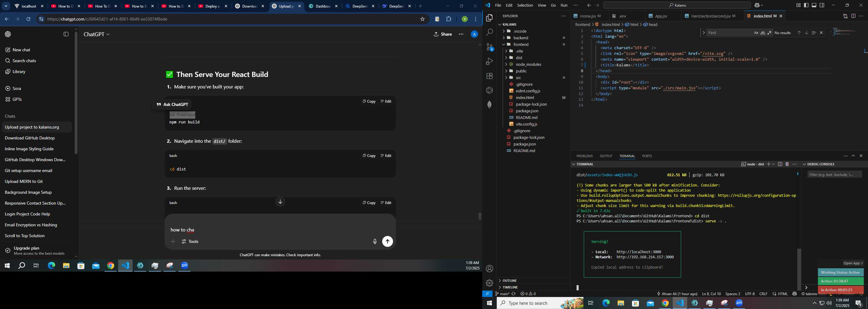Send the ChatGPT prompt with arrow button

(388, 241)
